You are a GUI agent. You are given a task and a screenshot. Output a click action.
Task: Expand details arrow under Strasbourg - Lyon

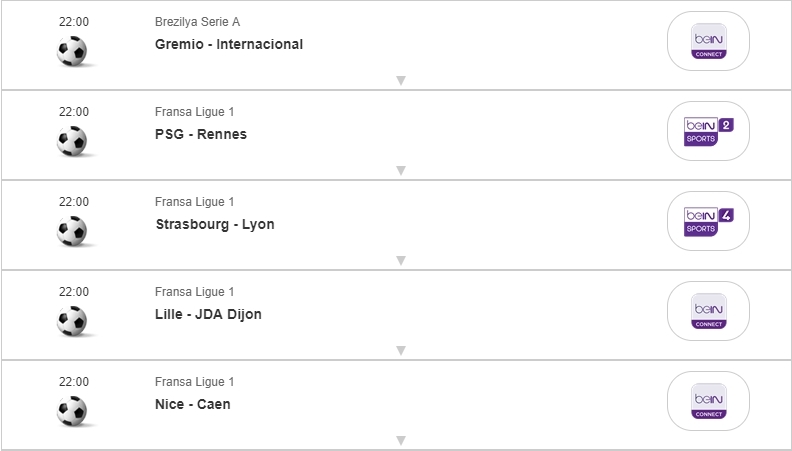[400, 260]
